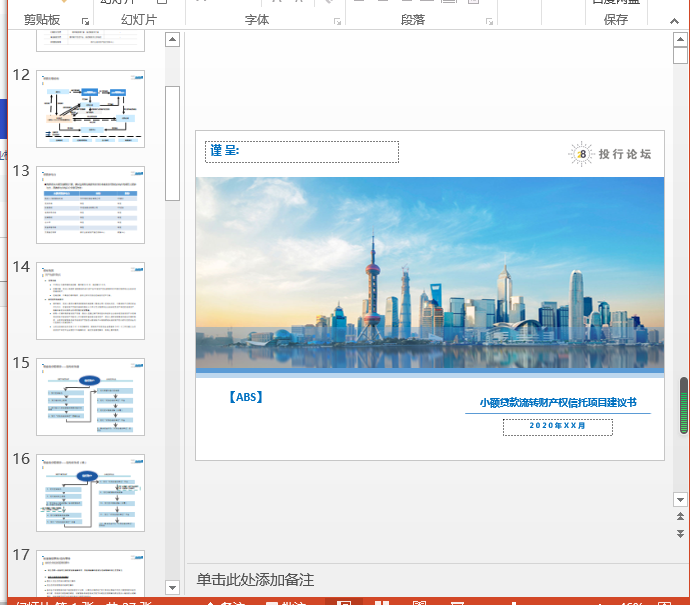Click the slide editor scrollbar handle

coord(680,55)
